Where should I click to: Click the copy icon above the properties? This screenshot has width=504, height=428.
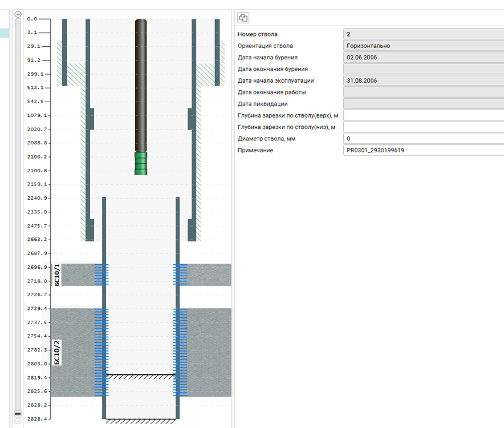(243, 18)
